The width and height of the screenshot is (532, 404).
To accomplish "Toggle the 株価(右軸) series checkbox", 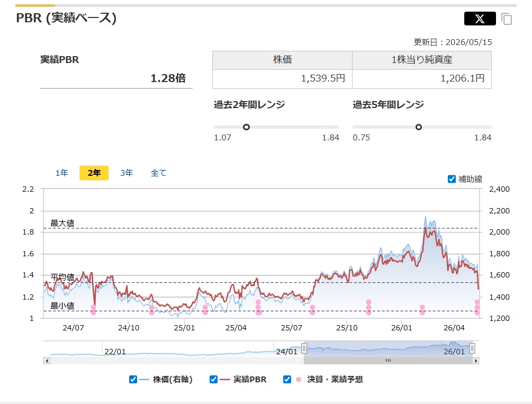I will [x=133, y=379].
